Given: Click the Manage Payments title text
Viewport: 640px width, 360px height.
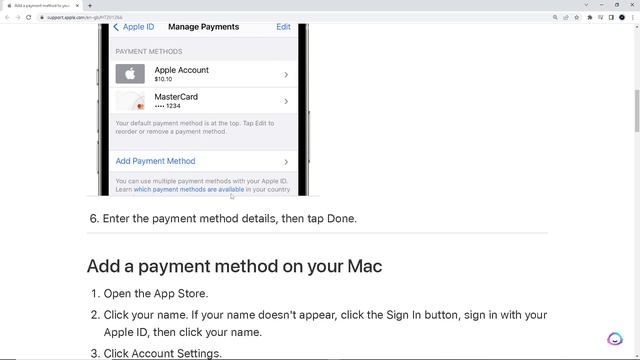Looking at the screenshot, I should coord(204,27).
